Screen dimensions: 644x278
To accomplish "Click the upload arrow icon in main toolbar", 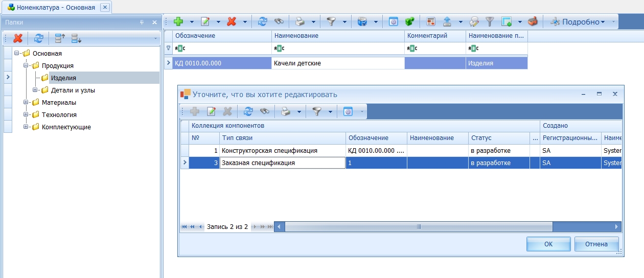I will tap(447, 21).
